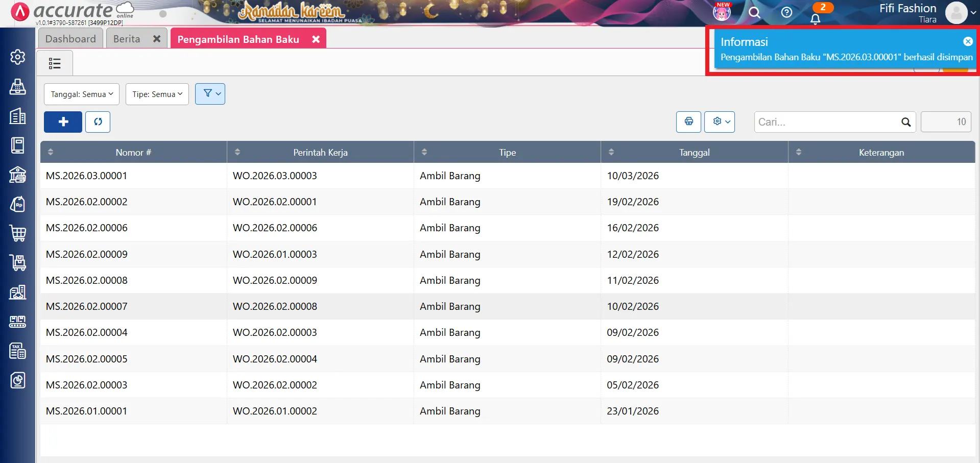Open the list view icon tab
Screen dimensions: 980x463
click(55, 63)
